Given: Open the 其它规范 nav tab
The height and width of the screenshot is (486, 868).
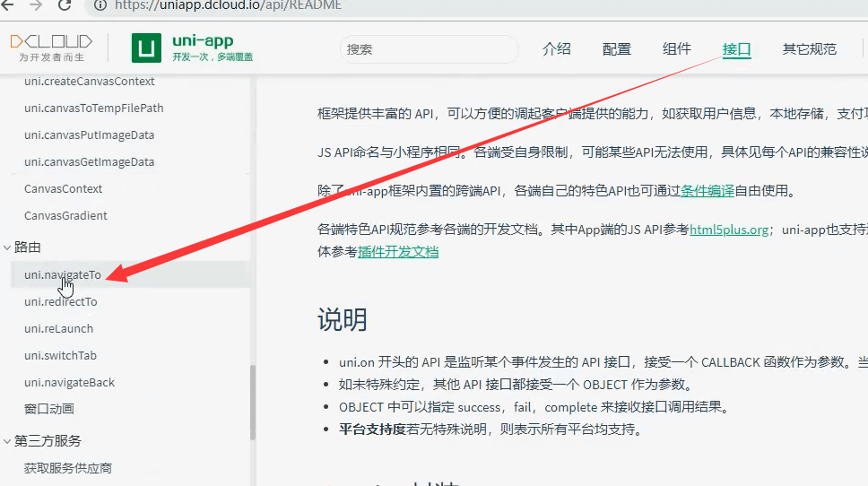Looking at the screenshot, I should (x=810, y=48).
